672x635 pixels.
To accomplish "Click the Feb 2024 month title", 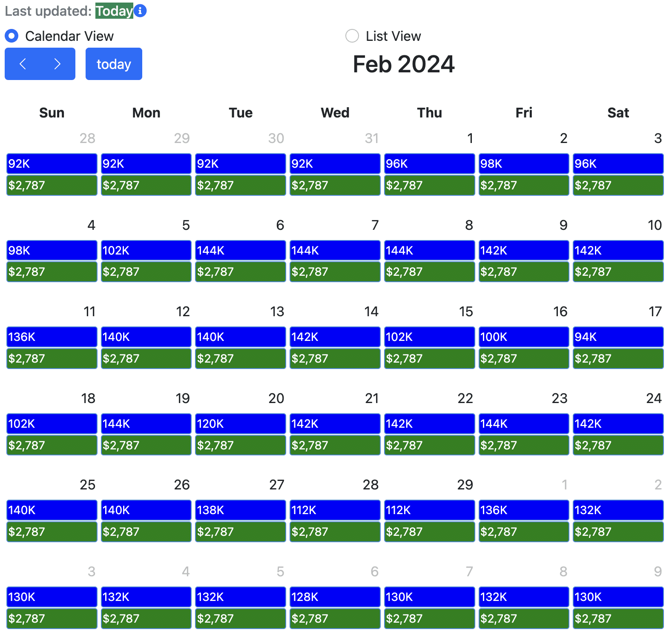I will (404, 64).
